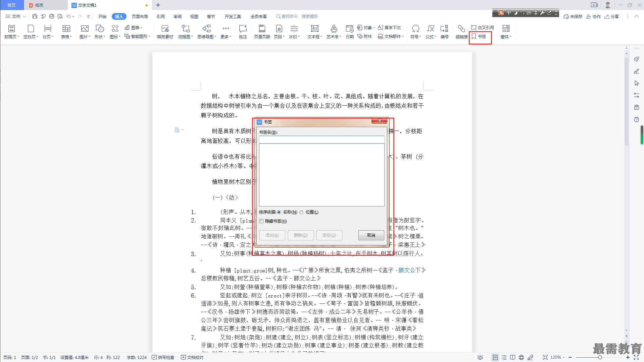Click the 分享 share button
Screen dimensions: 644x362
[x=612, y=16]
